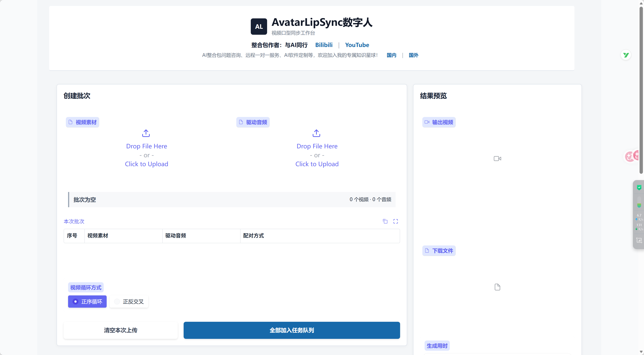Click the 清空本次上传 button
This screenshot has width=644, height=355.
click(121, 330)
